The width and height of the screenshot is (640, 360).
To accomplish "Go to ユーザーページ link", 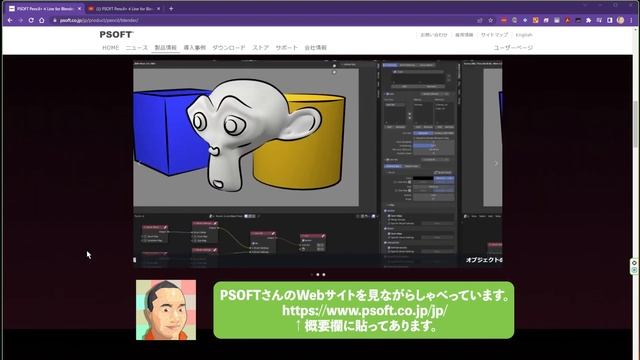I will (x=513, y=48).
